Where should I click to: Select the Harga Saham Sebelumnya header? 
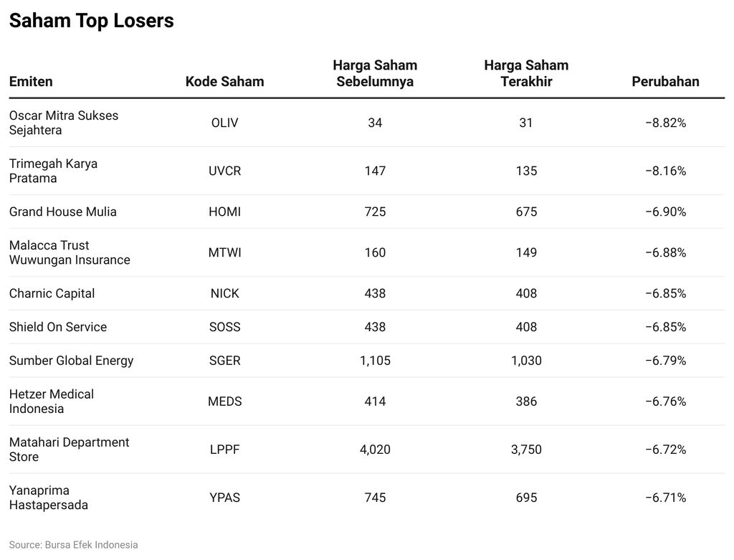(x=375, y=73)
